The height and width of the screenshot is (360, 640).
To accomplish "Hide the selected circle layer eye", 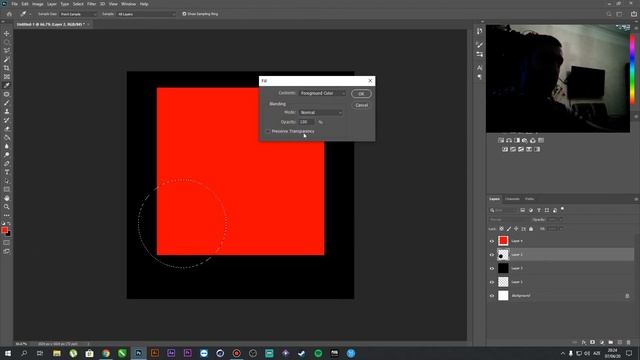I will (x=492, y=255).
